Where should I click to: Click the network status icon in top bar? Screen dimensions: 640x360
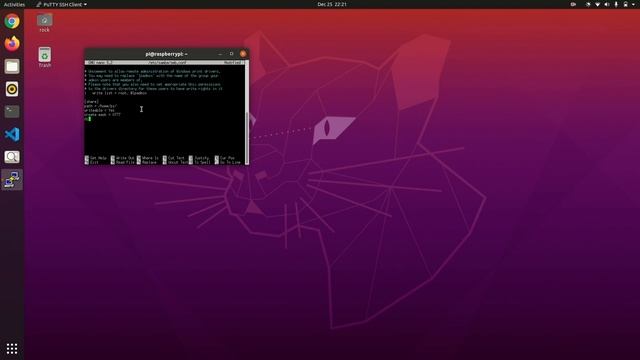pyautogui.click(x=597, y=4)
